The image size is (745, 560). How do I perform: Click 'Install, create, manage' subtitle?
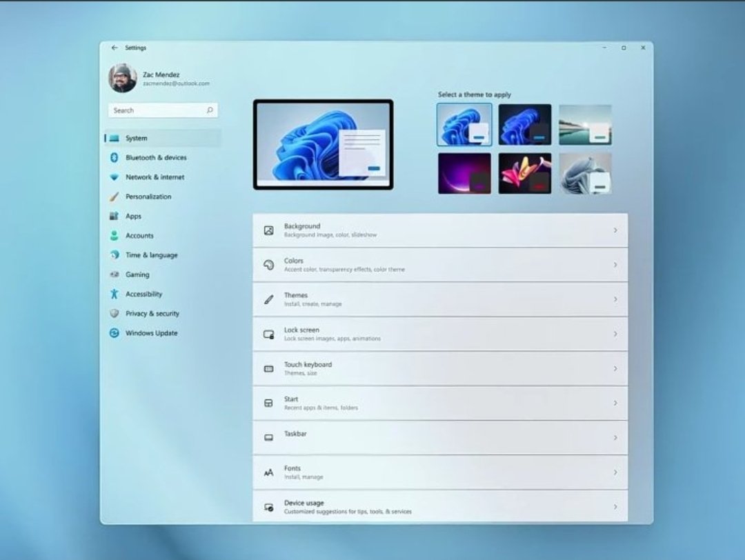(x=312, y=304)
